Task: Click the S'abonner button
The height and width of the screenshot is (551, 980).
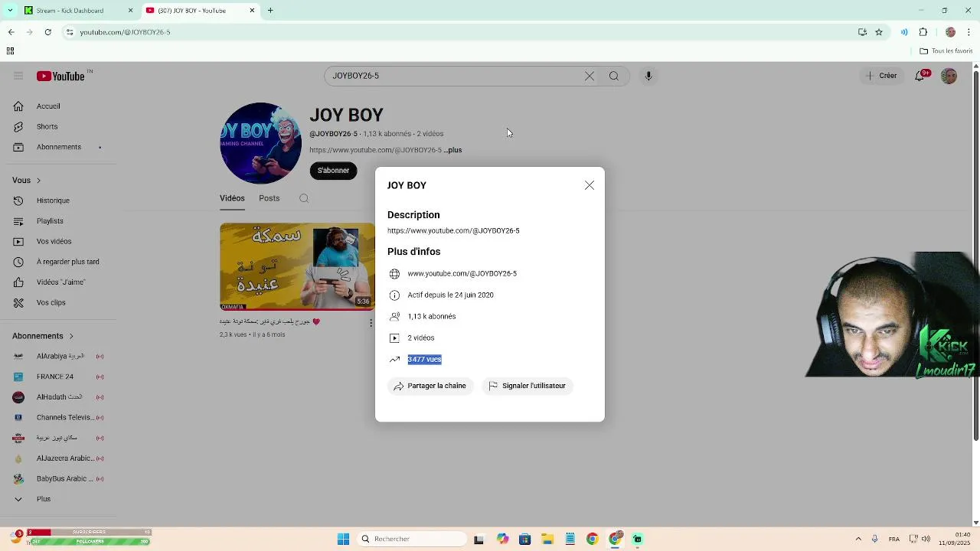Action: pyautogui.click(x=333, y=170)
